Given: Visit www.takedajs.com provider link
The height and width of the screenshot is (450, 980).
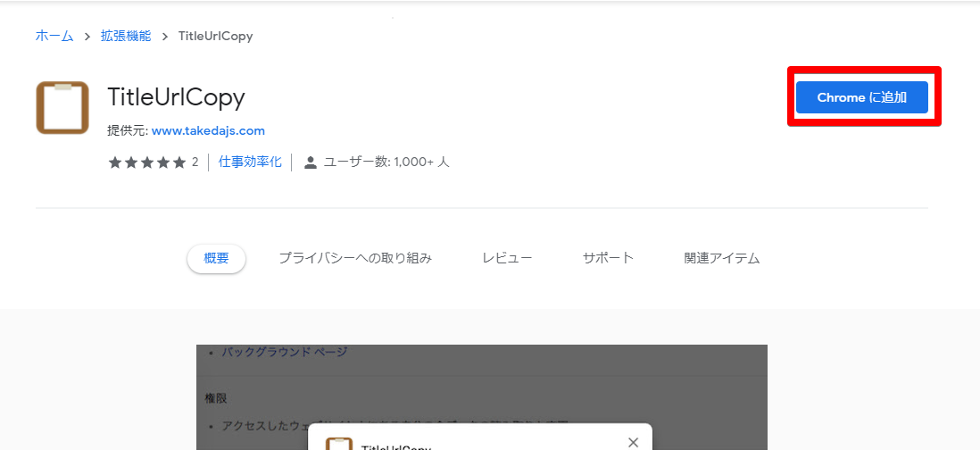Looking at the screenshot, I should [208, 130].
